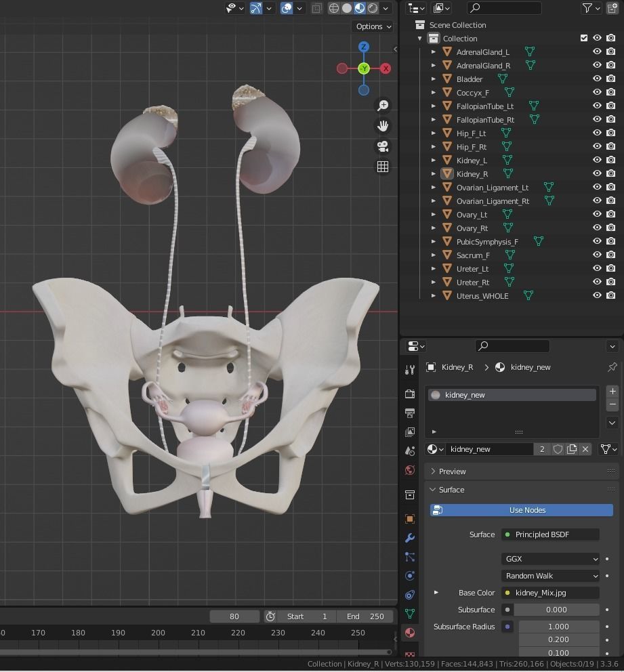Click the zoom viewport gizmo icon
The height and width of the screenshot is (672, 624).
(383, 106)
